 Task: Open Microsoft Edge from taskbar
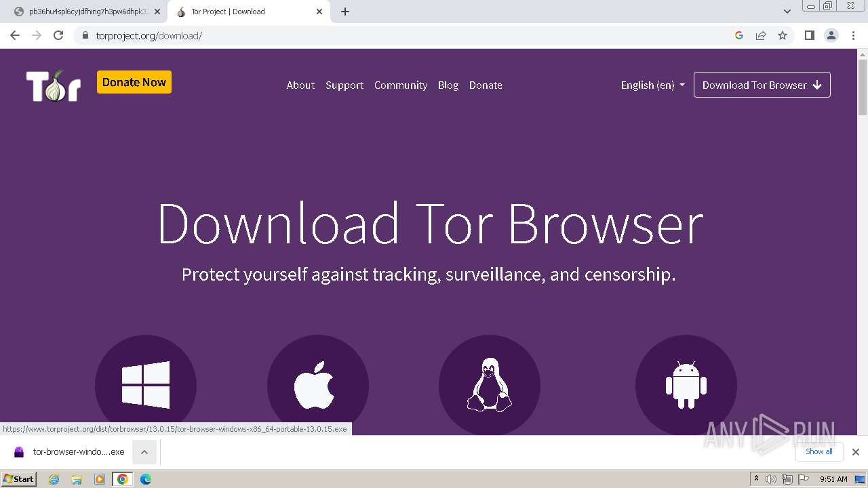click(146, 479)
